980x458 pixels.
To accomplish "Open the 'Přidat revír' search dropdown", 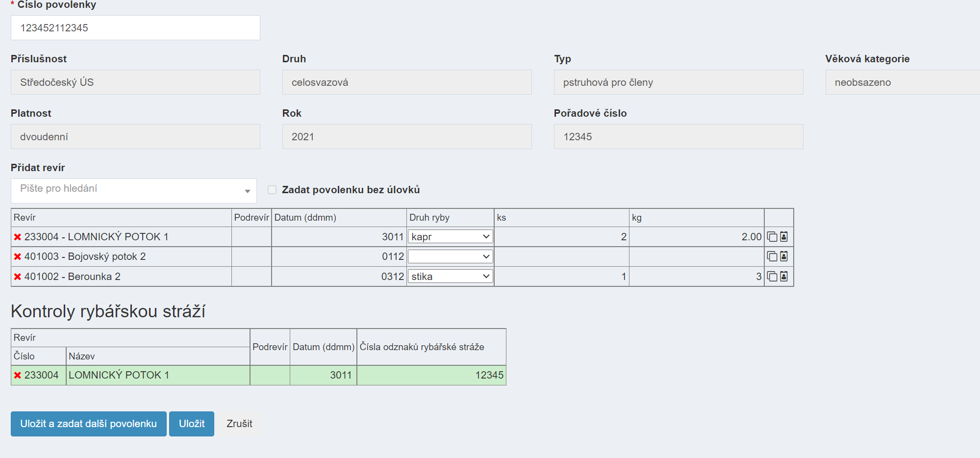I will 133,191.
